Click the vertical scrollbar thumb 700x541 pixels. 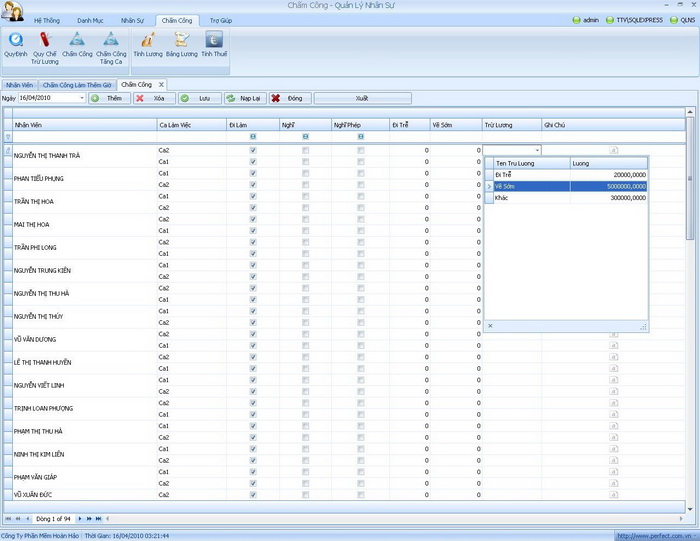click(x=690, y=179)
